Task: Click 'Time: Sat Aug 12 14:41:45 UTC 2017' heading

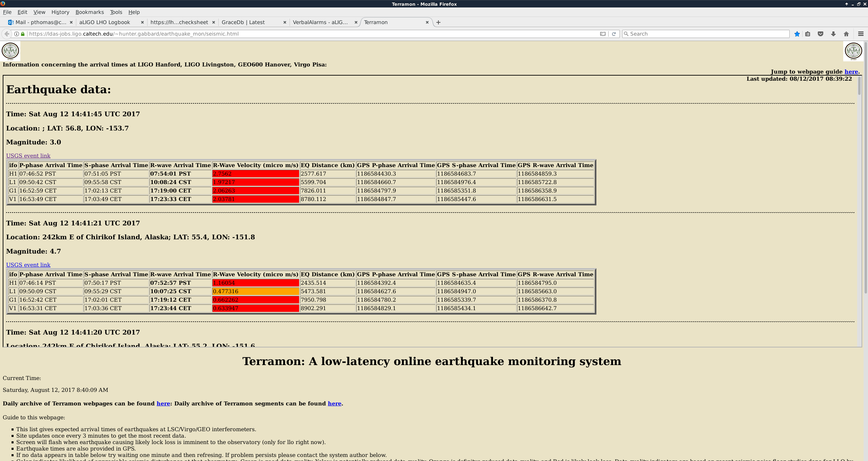Action: [73, 114]
